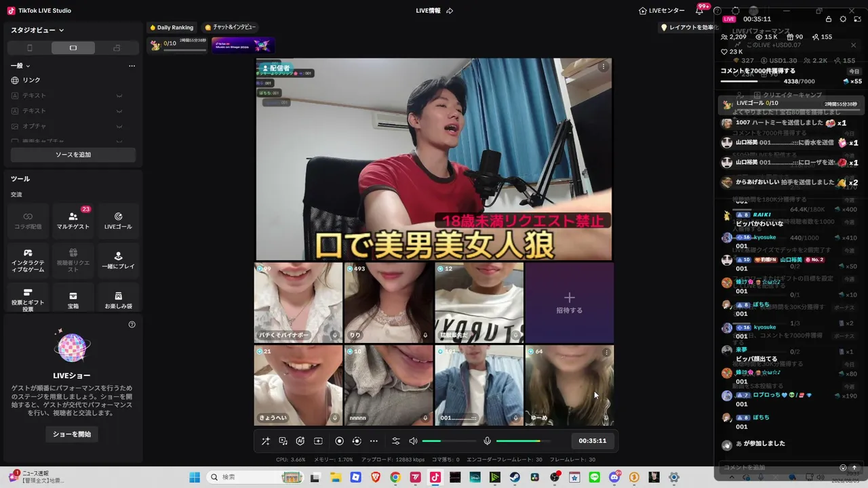Screen dimensions: 868x488
Task: Show the first hidden テキスト source
Action: point(119,96)
